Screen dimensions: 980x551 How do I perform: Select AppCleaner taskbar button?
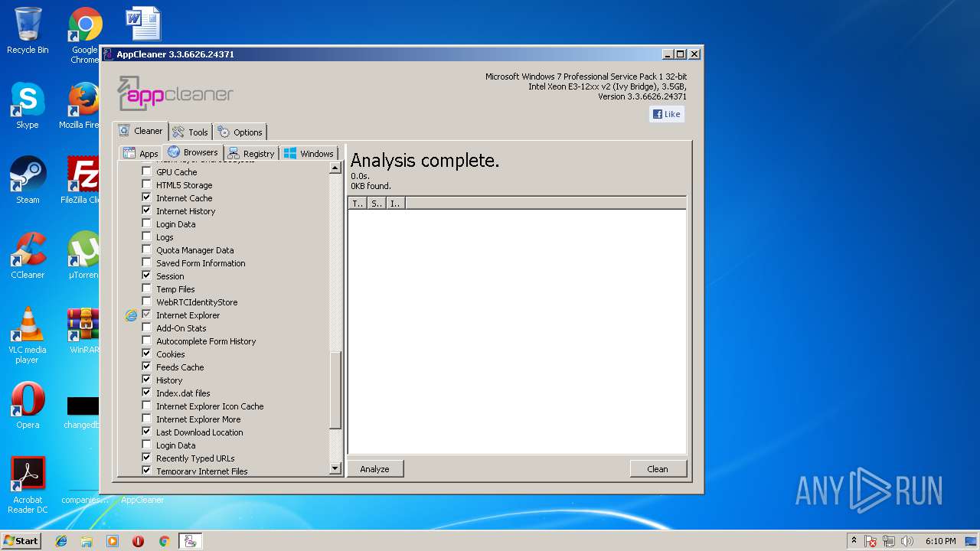[190, 541]
